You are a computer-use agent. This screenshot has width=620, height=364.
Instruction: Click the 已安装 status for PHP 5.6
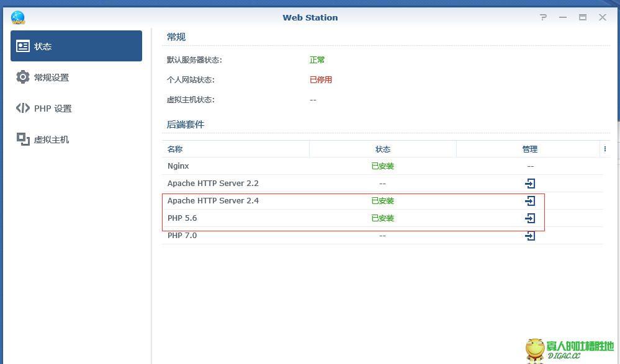click(x=383, y=218)
